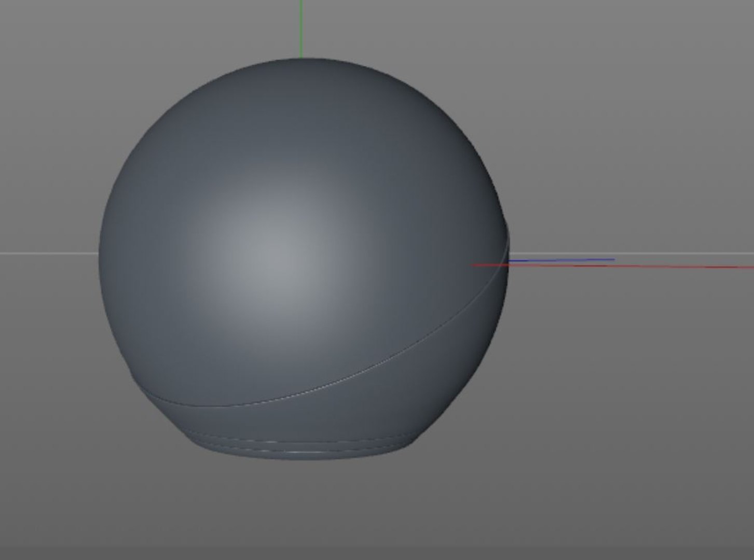
Task: Click the green Y axis line above sphere
Action: pyautogui.click(x=301, y=29)
